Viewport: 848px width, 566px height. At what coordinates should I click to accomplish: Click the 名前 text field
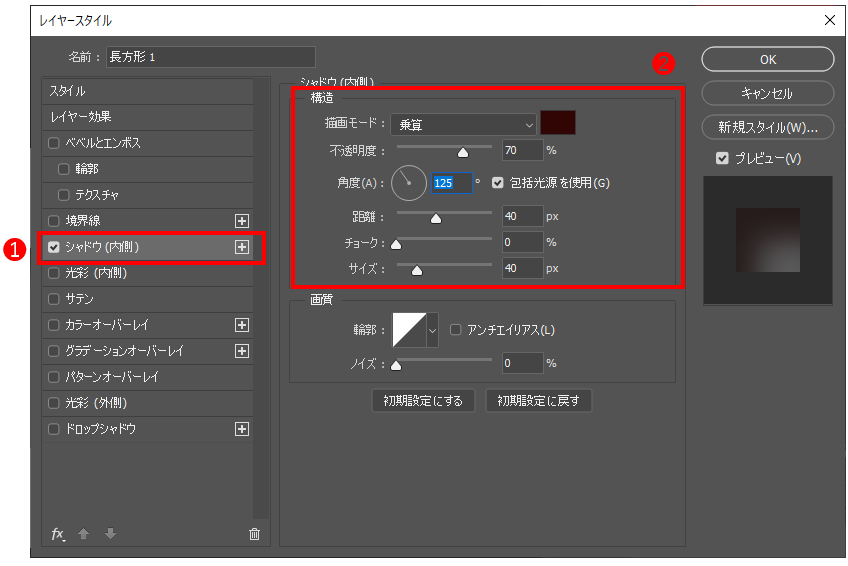click(x=210, y=57)
